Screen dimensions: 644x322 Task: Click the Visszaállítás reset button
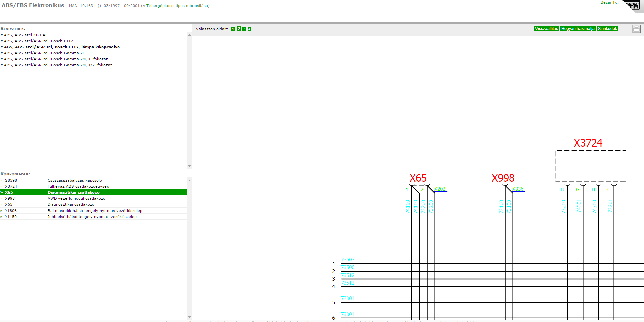546,29
